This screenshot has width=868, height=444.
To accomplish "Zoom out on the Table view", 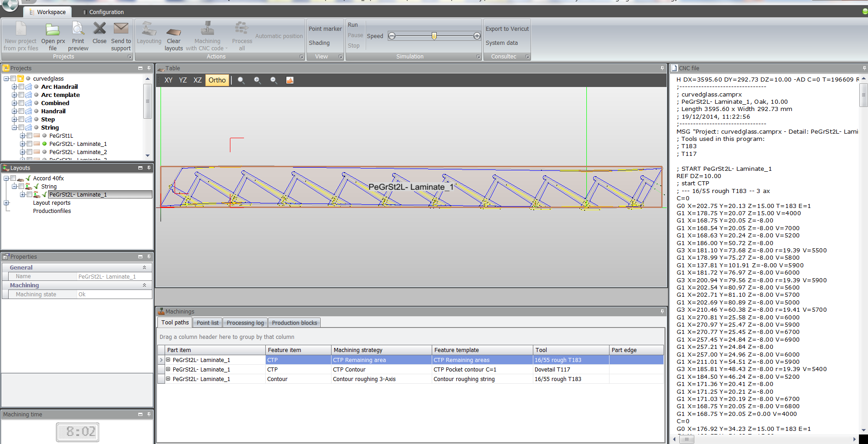I will [273, 80].
